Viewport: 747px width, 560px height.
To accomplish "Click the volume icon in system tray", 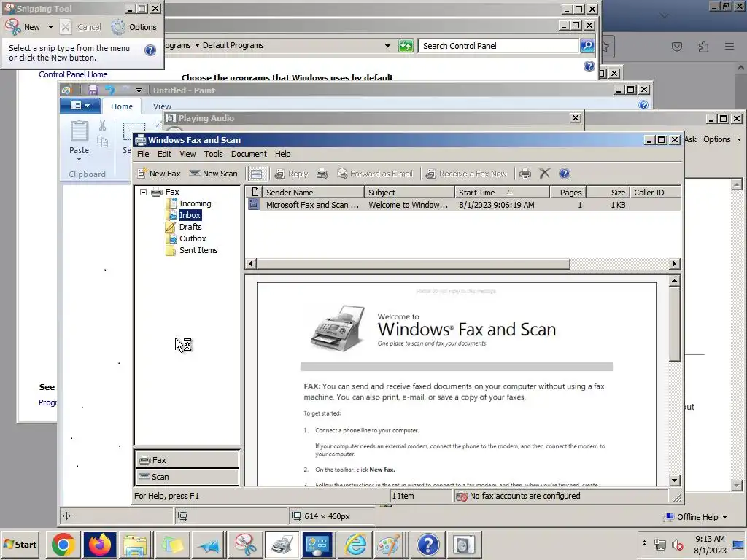I will click(x=677, y=544).
